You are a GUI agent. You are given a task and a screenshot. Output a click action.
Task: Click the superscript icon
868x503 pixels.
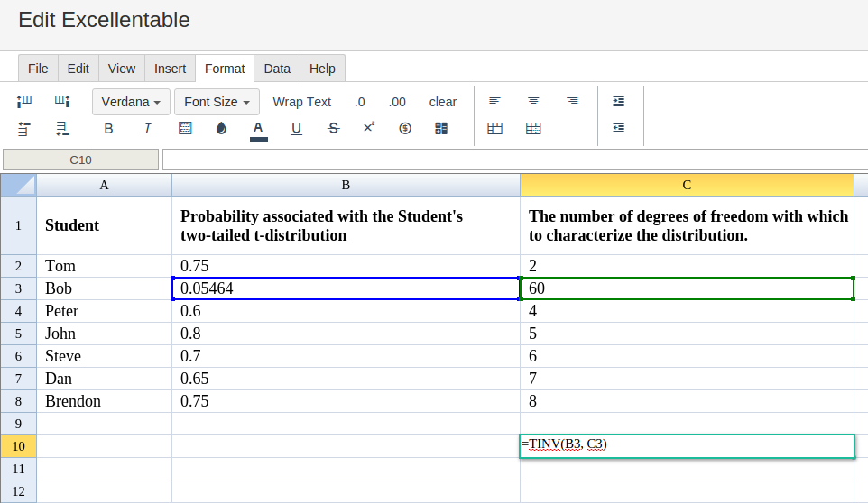click(369, 128)
